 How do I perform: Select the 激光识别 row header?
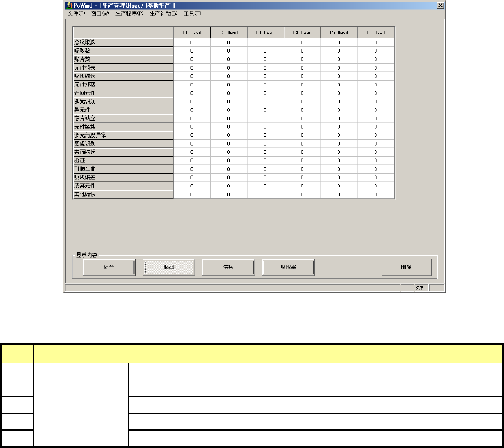coord(124,102)
